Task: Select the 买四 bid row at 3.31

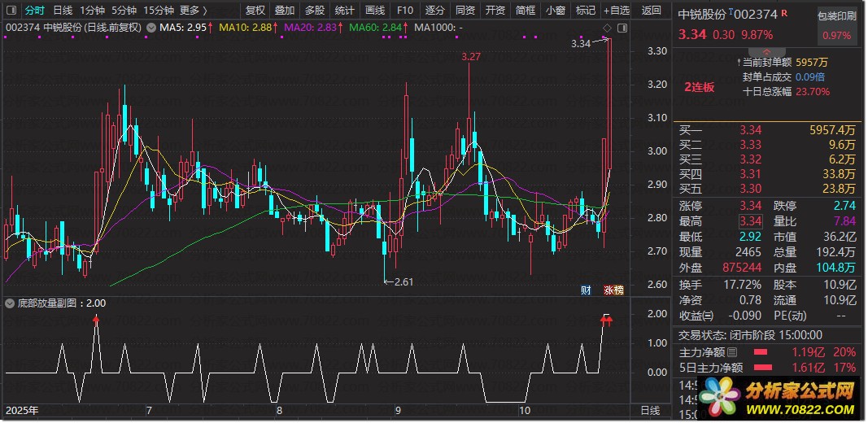Action: coord(766,174)
